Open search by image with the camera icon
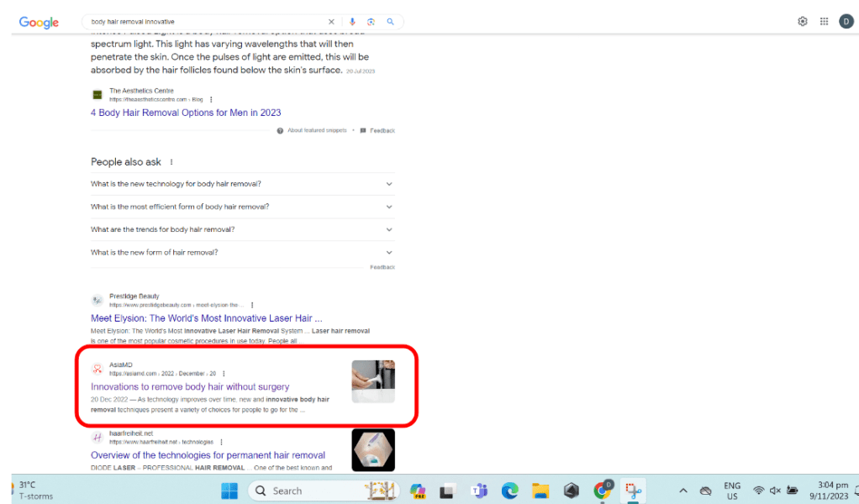The image size is (859, 504). (x=371, y=22)
